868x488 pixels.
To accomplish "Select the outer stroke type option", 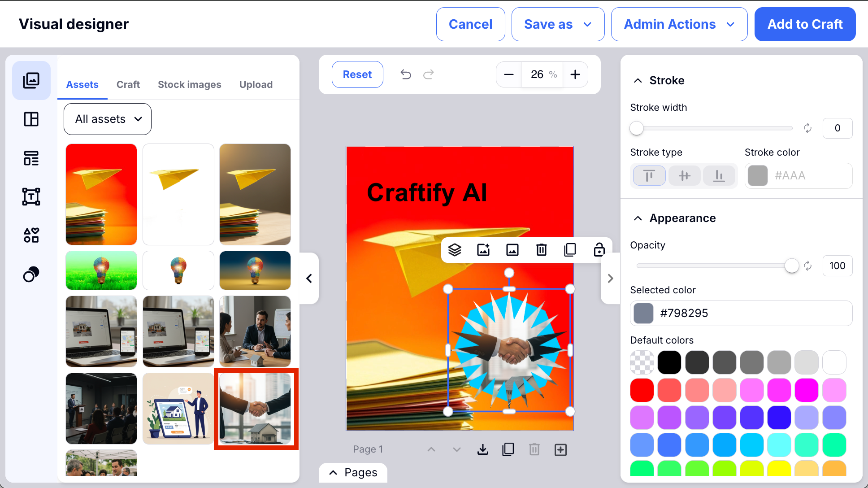I will 719,176.
